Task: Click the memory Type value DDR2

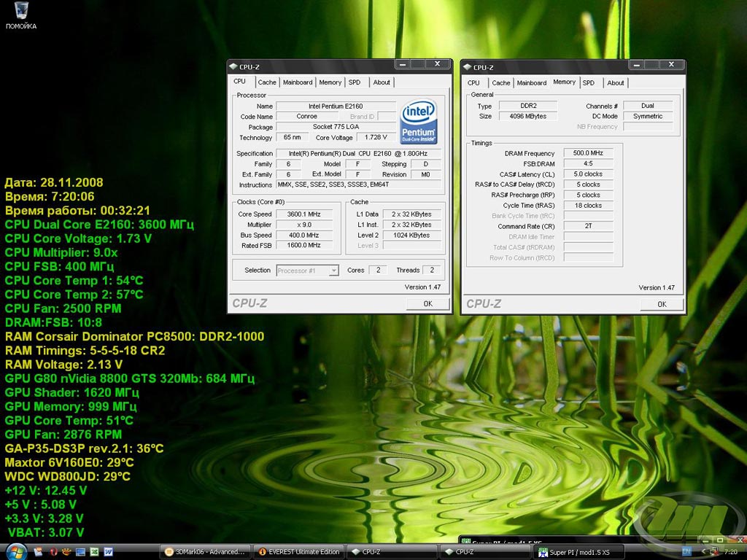Action: point(528,106)
